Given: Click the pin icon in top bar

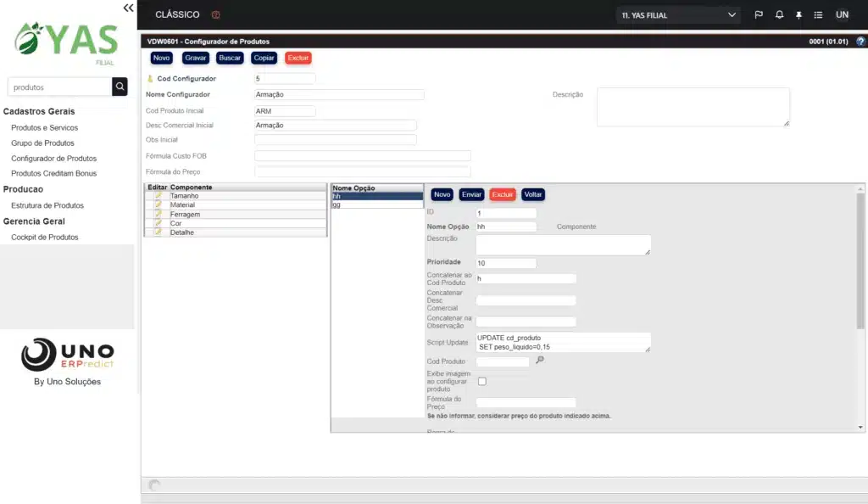Looking at the screenshot, I should (798, 15).
